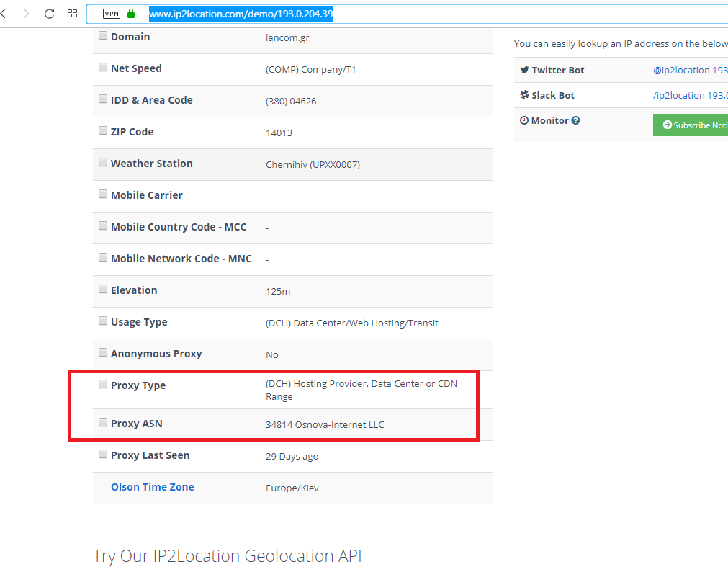Click the browser forward arrow
Viewport: 728px width, 572px height.
pyautogui.click(x=26, y=14)
